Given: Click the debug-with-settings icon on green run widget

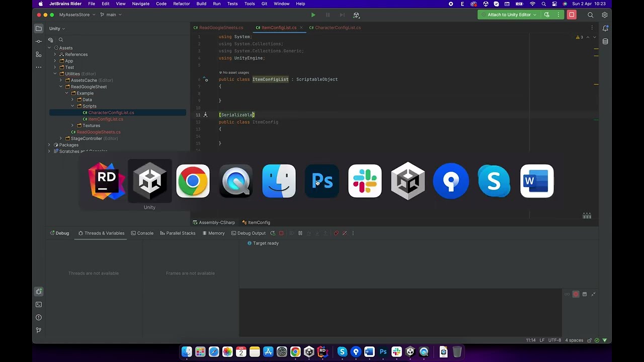Looking at the screenshot, I should (547, 15).
